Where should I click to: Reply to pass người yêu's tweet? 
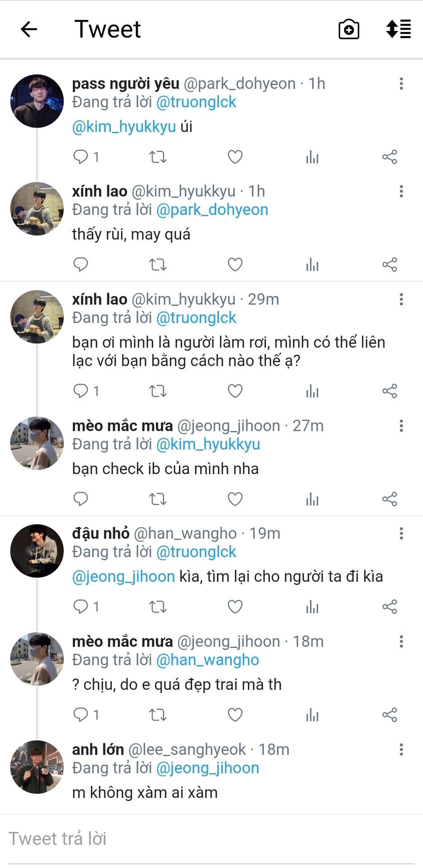click(x=81, y=157)
